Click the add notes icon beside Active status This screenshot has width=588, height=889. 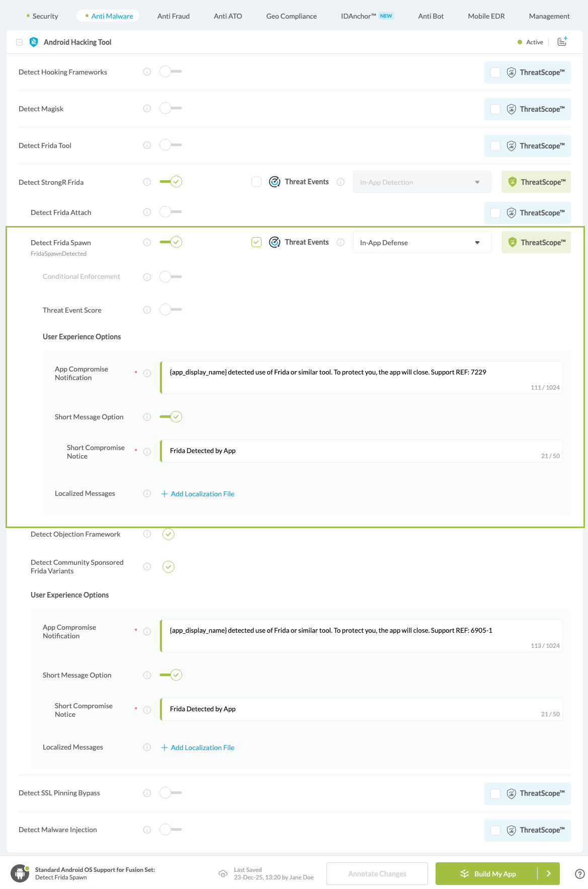[x=562, y=42]
